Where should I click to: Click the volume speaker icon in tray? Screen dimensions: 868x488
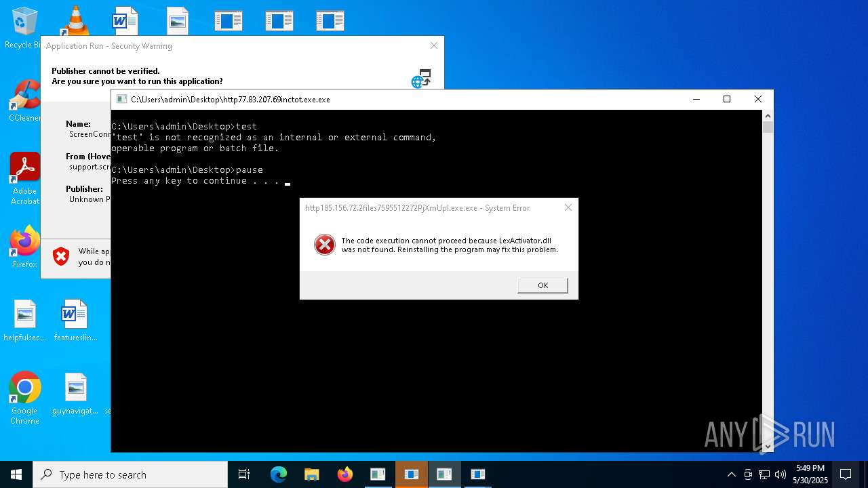pos(781,474)
